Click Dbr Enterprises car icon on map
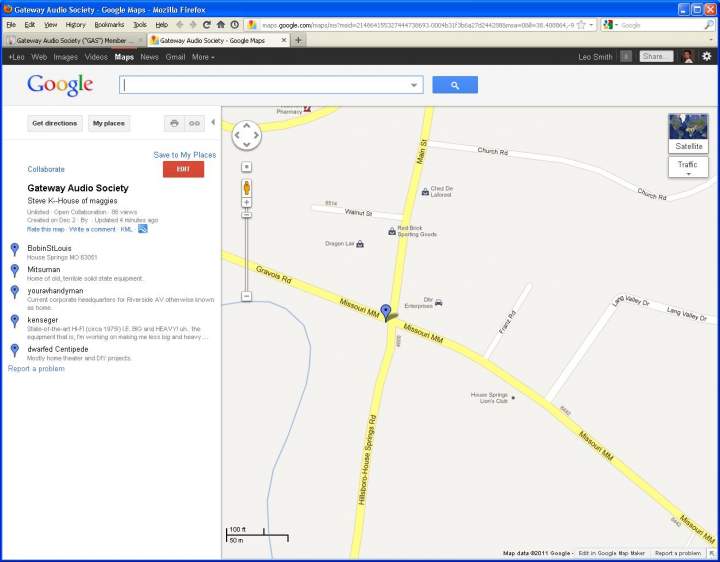The width and height of the screenshot is (720, 562). 439,303
